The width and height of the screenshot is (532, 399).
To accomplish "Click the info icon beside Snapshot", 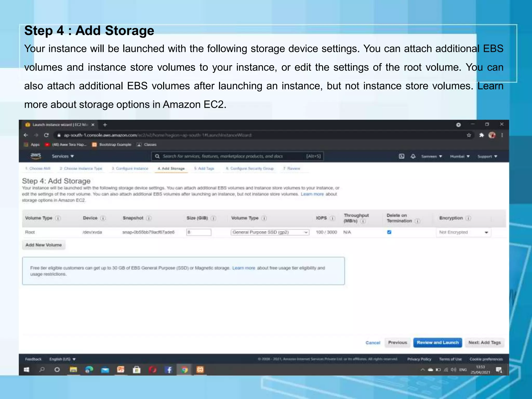I will [x=149, y=218].
